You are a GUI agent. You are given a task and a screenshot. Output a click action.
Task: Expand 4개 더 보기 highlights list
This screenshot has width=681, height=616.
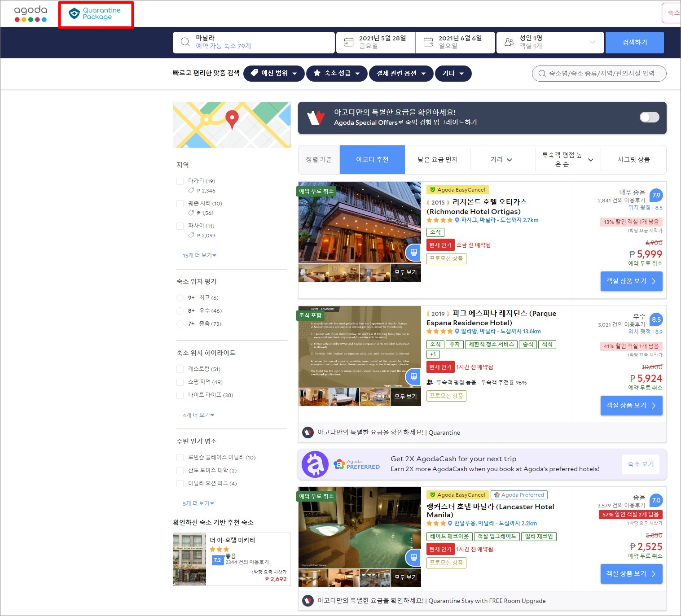tap(198, 415)
